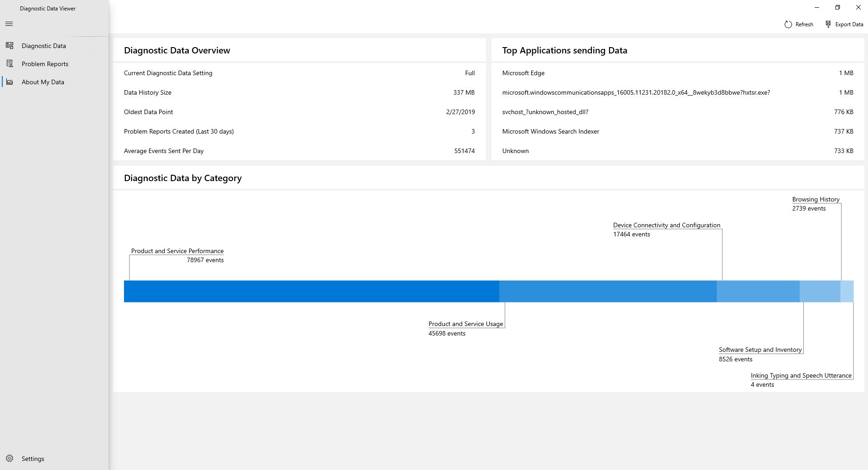Click the Microsoft Windows Search Indexer entry
This screenshot has width=868, height=470.
[550, 131]
